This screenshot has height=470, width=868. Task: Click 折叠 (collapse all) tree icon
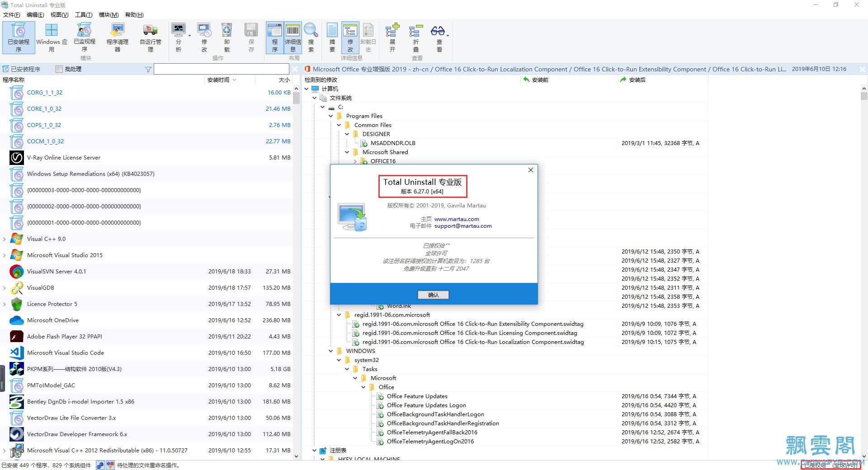click(x=415, y=38)
